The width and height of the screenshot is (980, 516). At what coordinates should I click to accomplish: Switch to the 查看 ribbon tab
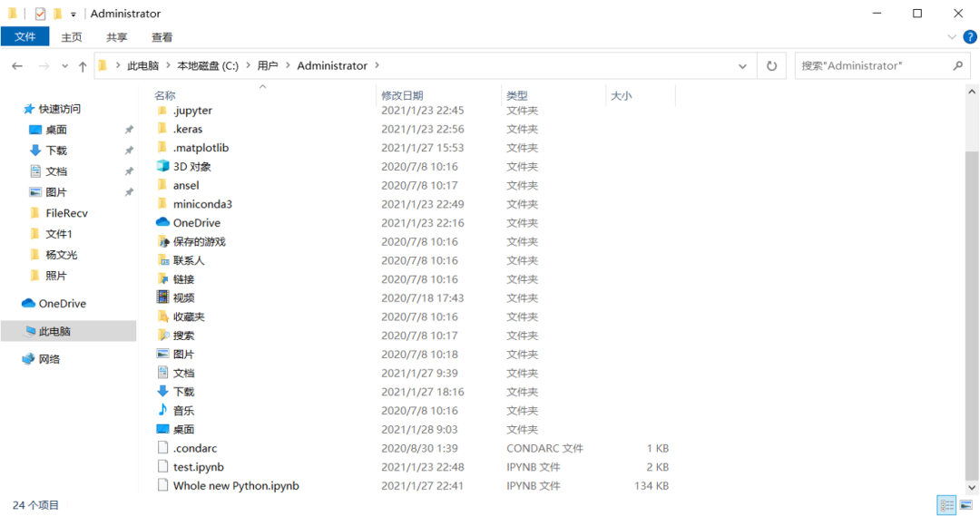(x=162, y=37)
